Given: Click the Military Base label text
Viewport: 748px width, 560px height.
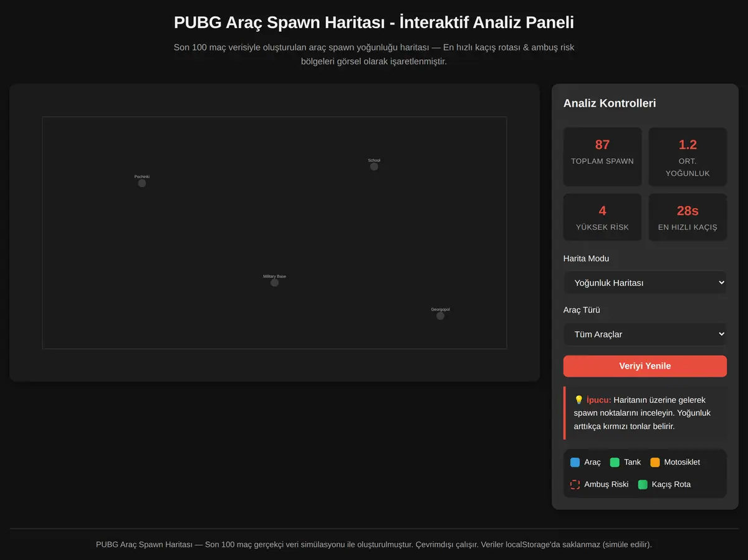Looking at the screenshot, I should pos(274,276).
